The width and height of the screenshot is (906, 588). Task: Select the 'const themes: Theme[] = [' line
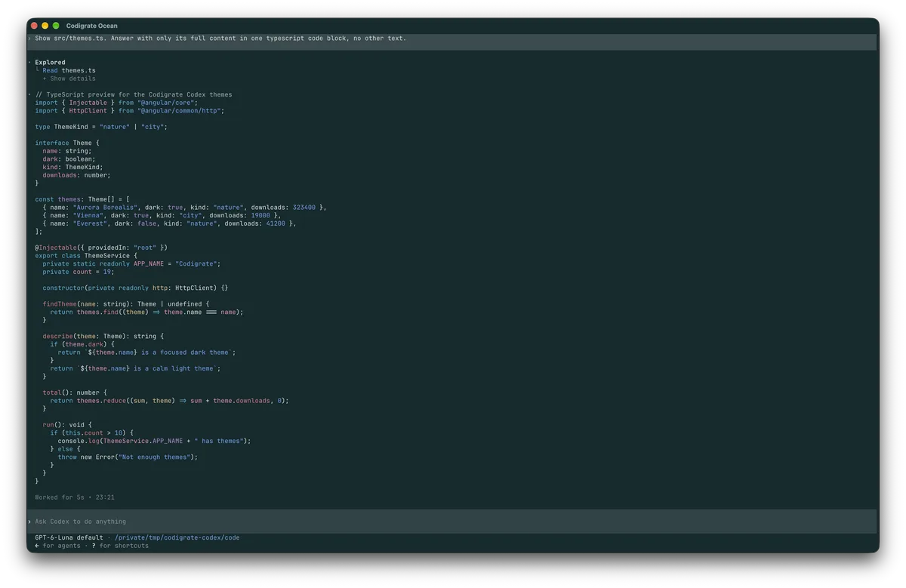[82, 199]
